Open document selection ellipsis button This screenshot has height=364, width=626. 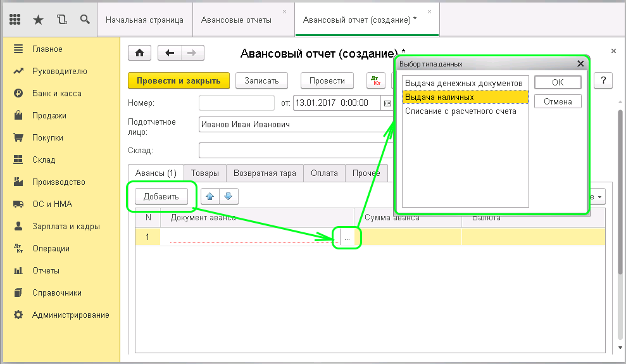pos(347,238)
